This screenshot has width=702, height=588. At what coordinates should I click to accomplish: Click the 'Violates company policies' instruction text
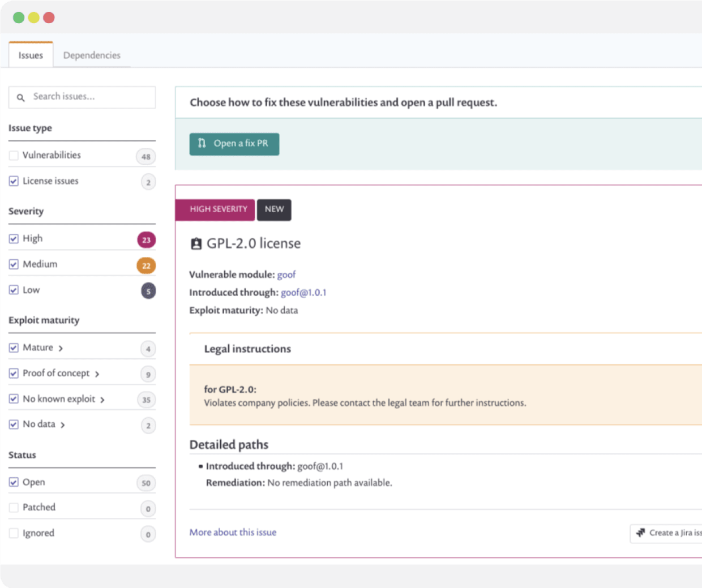[365, 403]
